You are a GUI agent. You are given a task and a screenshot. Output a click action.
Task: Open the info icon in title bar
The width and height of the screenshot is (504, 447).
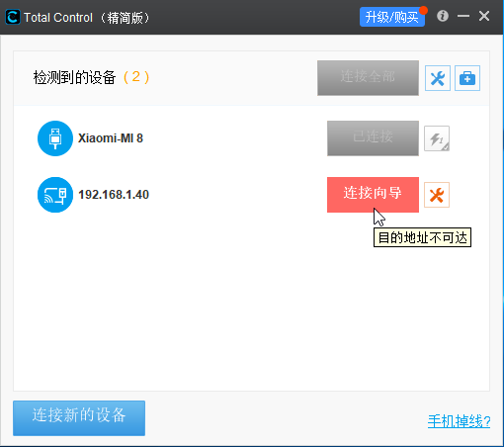tap(443, 16)
